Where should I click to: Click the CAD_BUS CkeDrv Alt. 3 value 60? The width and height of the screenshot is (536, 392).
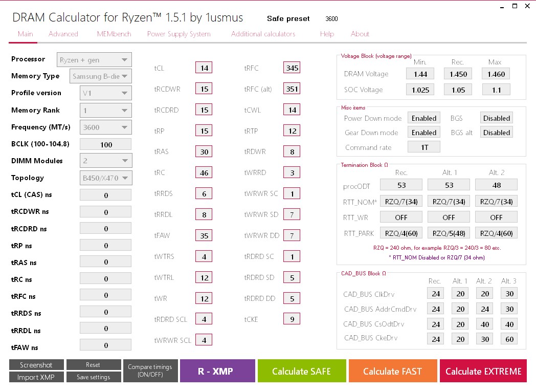509,339
